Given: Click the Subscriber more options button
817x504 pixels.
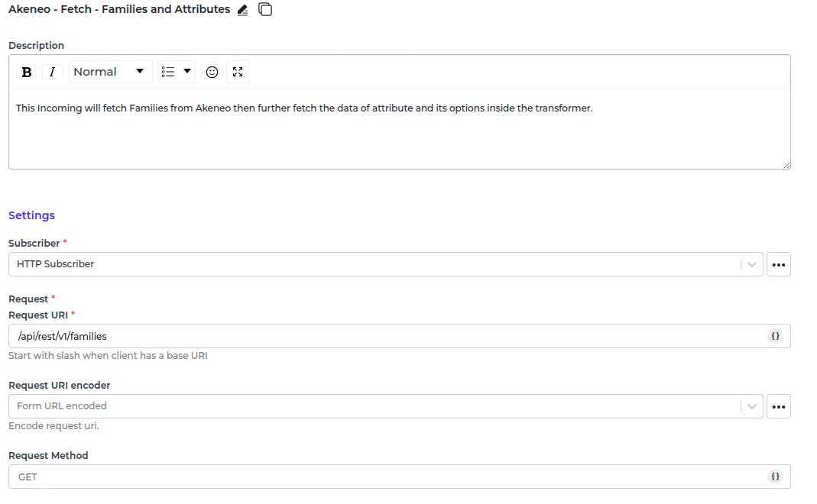Looking at the screenshot, I should click(779, 264).
